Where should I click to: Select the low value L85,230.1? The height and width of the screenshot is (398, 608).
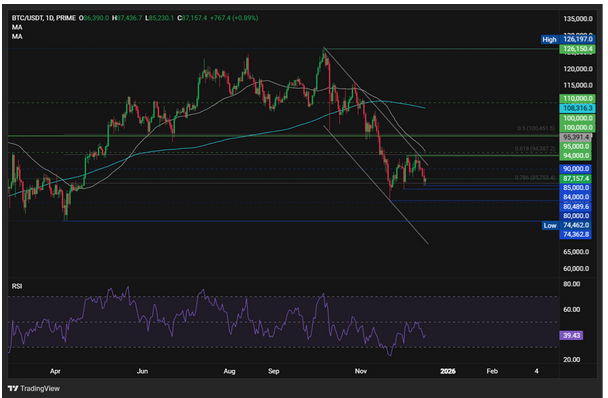159,18
